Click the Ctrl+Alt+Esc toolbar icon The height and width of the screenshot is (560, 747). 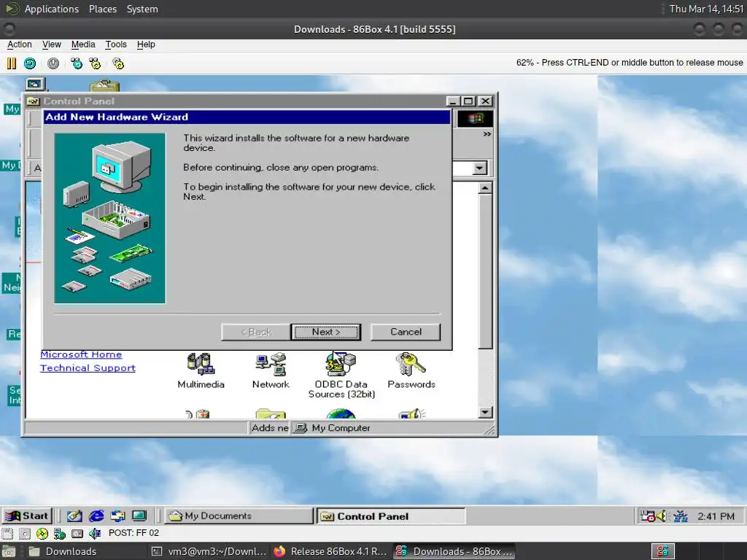(96, 63)
